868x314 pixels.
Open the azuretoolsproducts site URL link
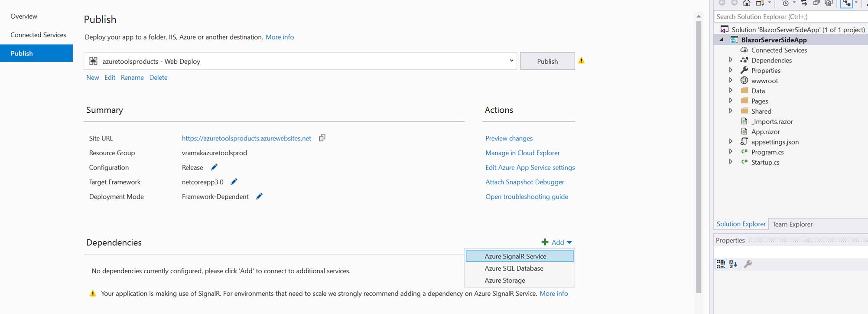247,138
